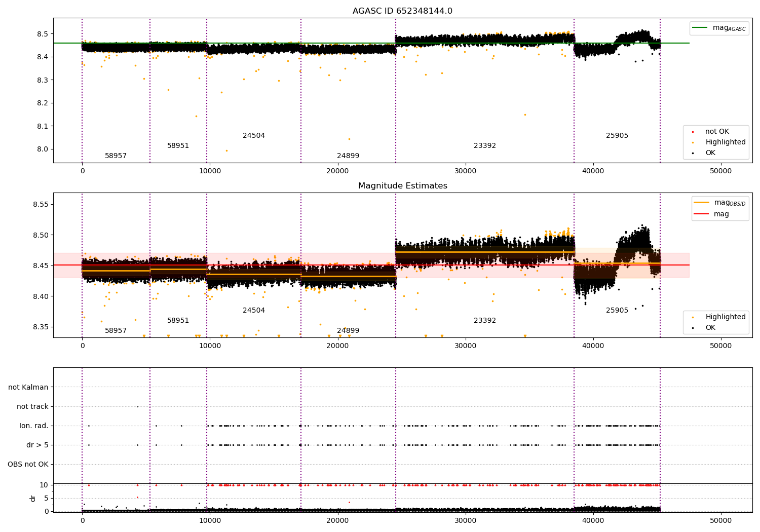Click the 8.55 y-axis tick label
Screen dimensions: 760x532
pos(41,204)
